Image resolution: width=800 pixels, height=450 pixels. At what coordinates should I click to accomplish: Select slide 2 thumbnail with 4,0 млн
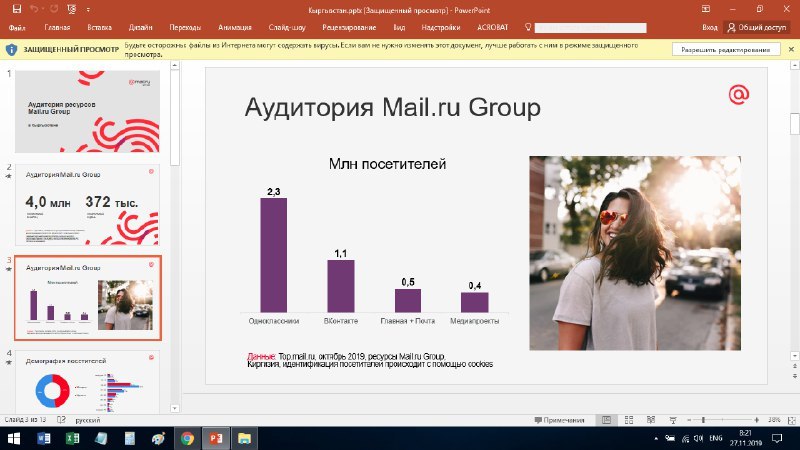click(87, 205)
